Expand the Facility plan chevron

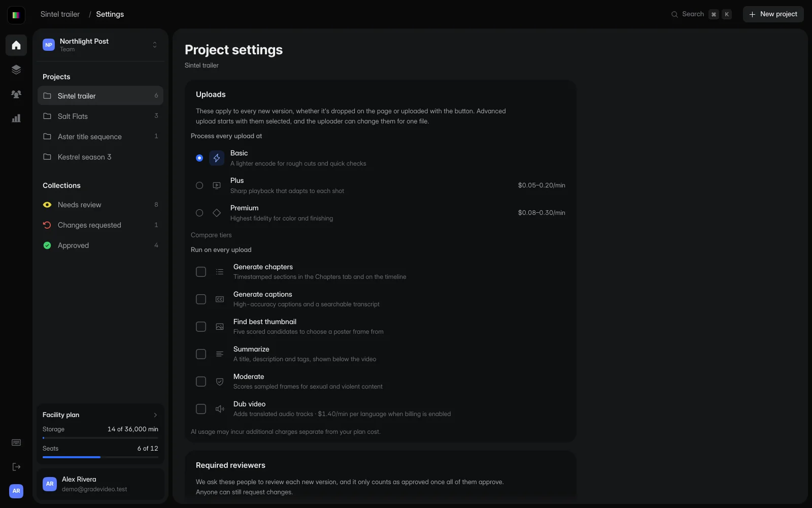[x=155, y=415]
